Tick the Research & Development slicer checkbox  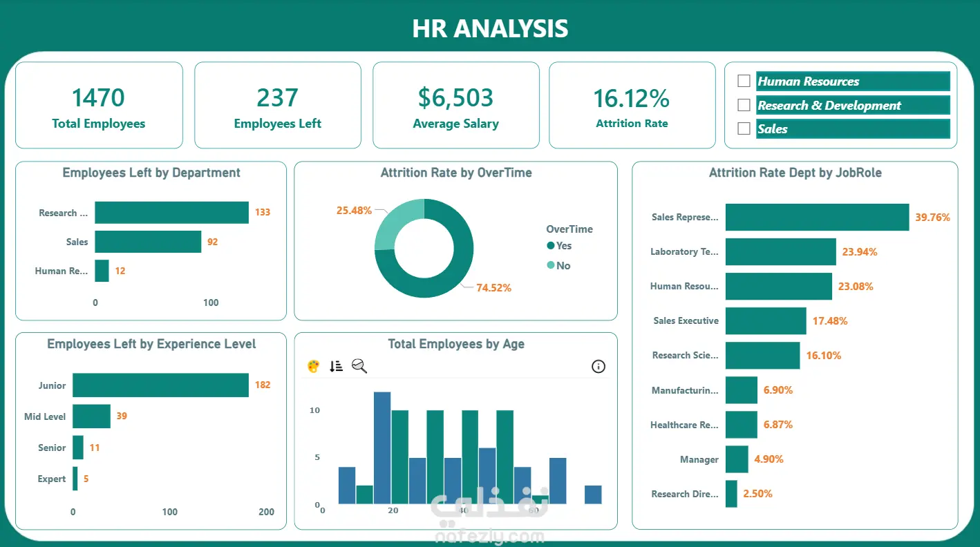(744, 105)
